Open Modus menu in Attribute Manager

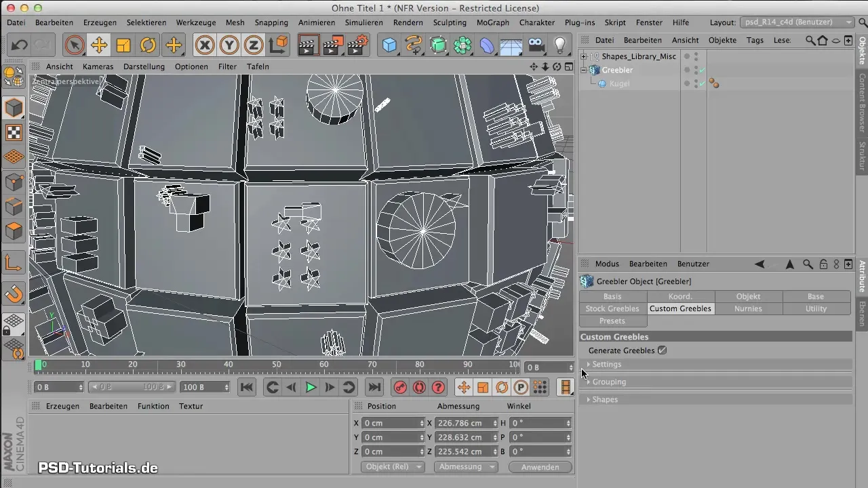coord(607,264)
